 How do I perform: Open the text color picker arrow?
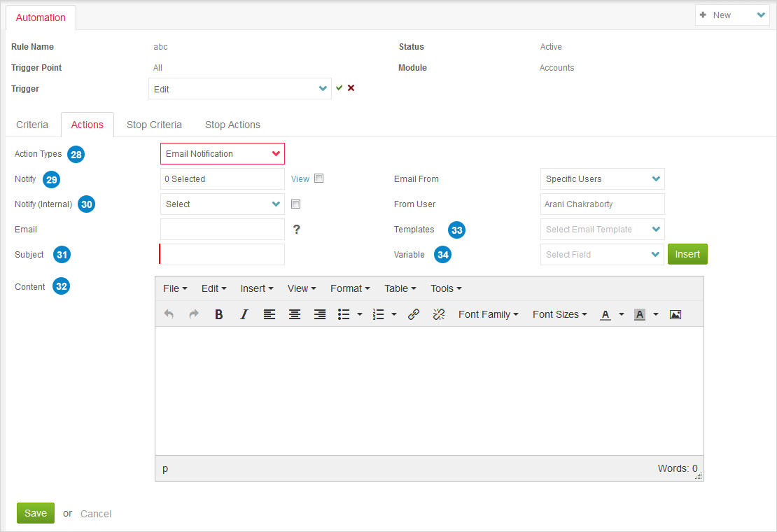622,314
